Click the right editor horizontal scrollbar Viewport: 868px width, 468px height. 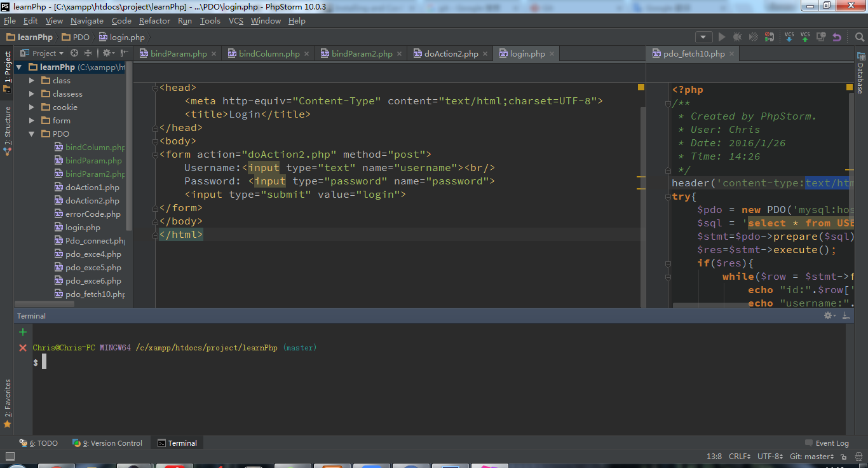click(x=710, y=305)
